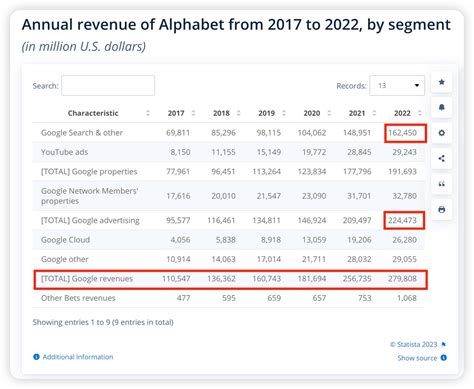Click the info icon beside Show source
The image size is (474, 389).
pyautogui.click(x=444, y=358)
